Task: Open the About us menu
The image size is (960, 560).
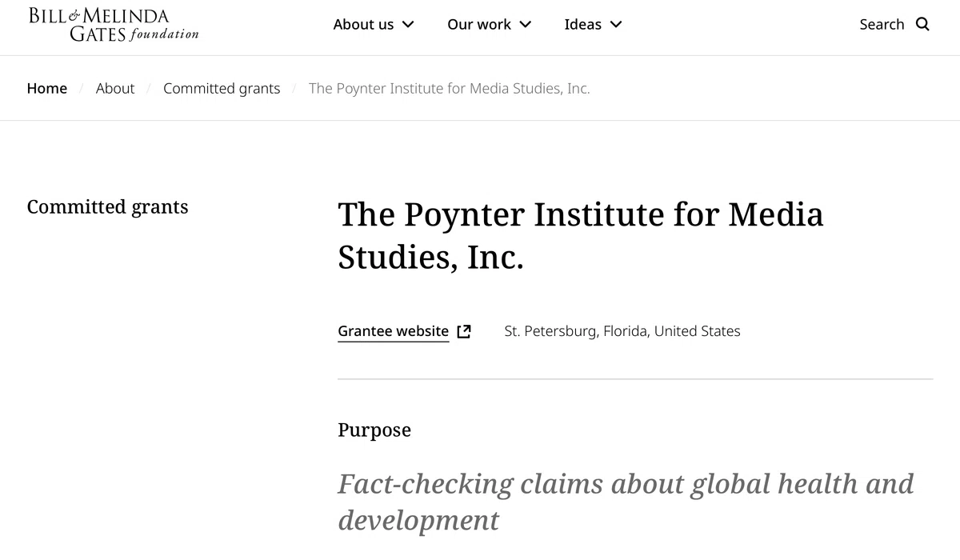Action: (x=374, y=25)
